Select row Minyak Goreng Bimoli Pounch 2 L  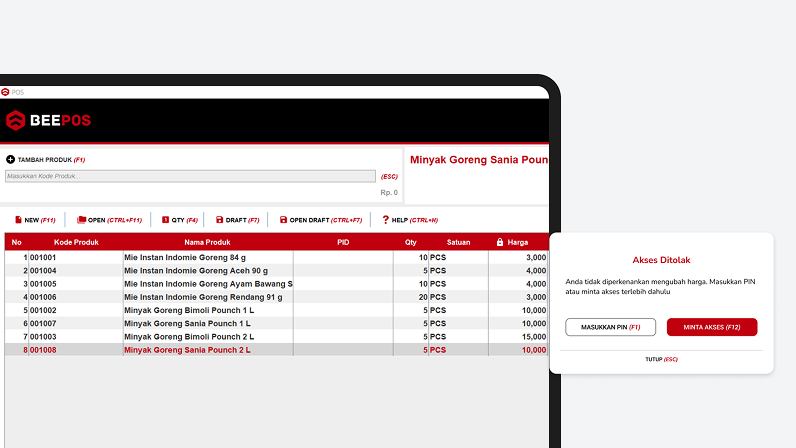pos(277,337)
